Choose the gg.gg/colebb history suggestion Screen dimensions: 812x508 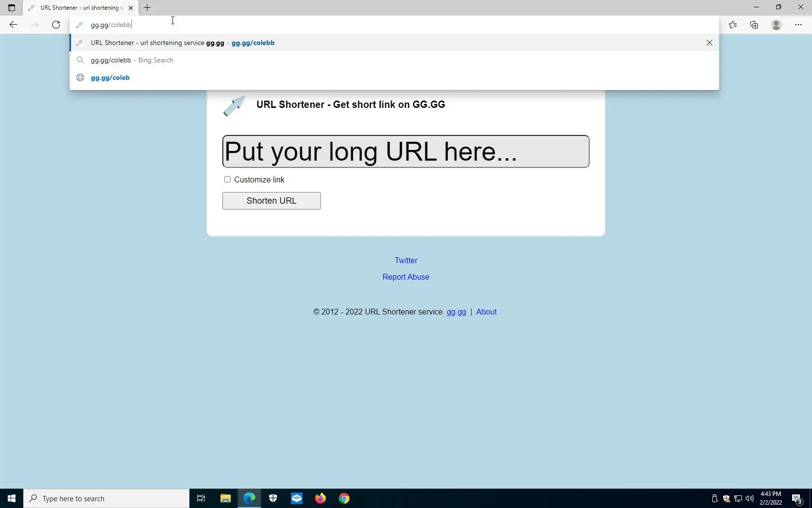394,43
